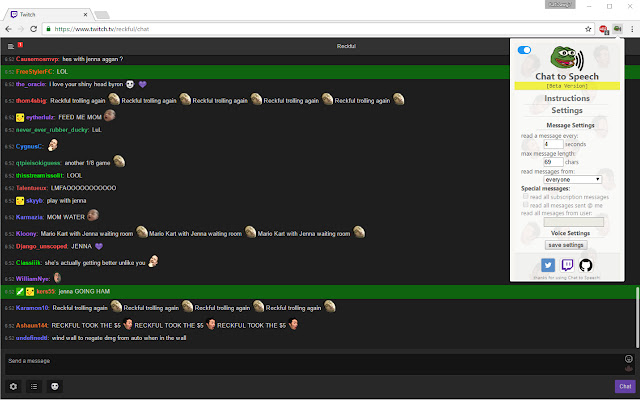The width and height of the screenshot is (640, 400).
Task: Click the emote in WilliamNye's message
Action: 57,278
